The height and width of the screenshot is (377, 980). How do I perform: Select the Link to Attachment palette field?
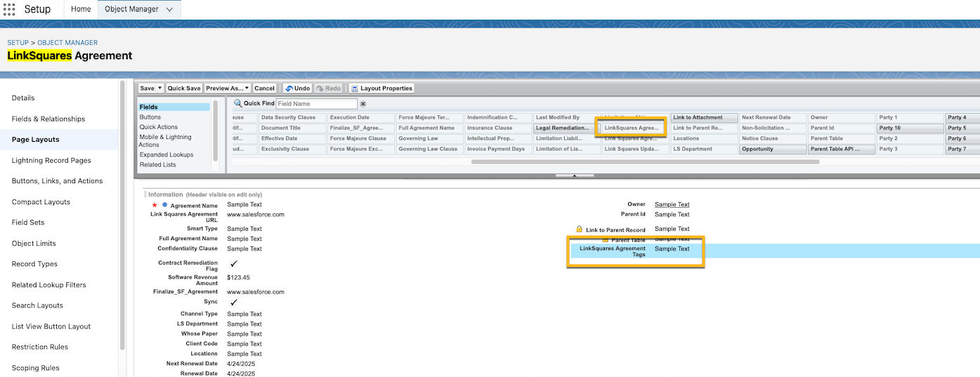pos(705,117)
